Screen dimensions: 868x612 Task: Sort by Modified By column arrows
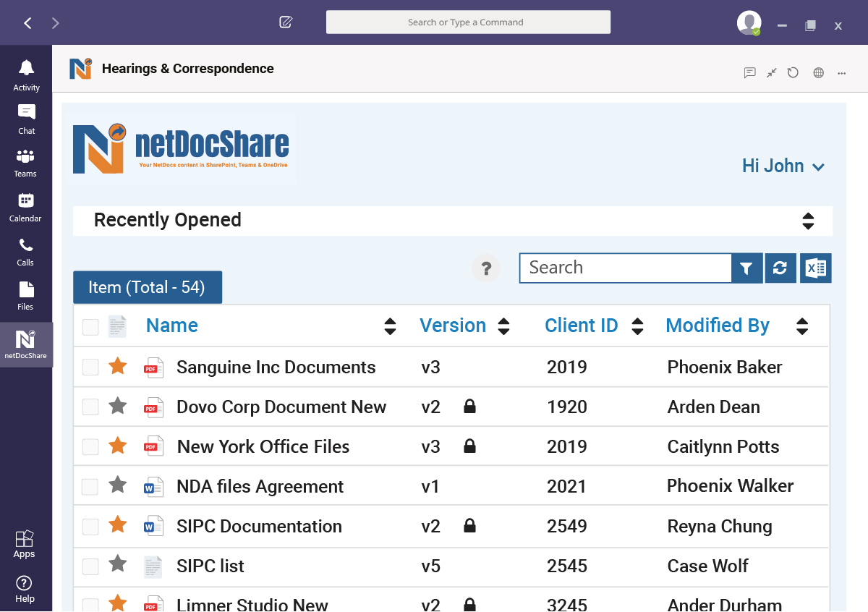click(x=802, y=327)
